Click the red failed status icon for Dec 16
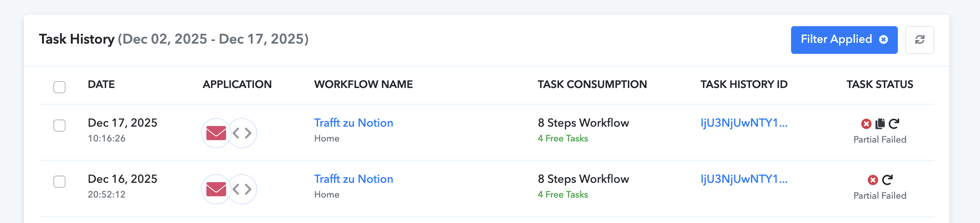Image resolution: width=980 pixels, height=223 pixels. [x=873, y=180]
